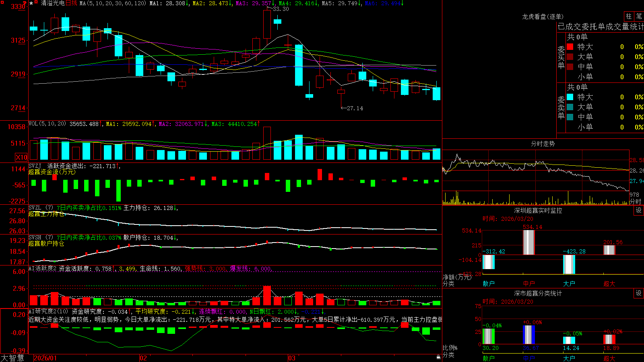The image size is (644, 362).
Task: Toggle the 日线 period label
Action: tap(71, 3)
